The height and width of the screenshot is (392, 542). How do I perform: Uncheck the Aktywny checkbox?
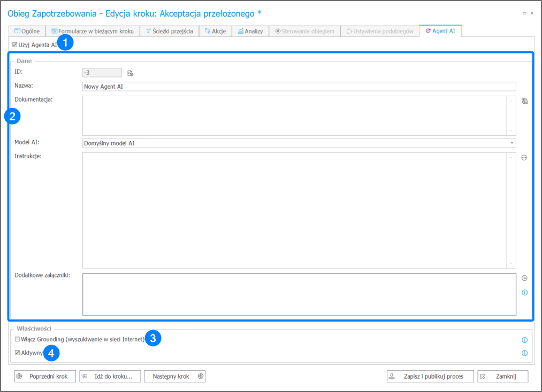point(17,352)
